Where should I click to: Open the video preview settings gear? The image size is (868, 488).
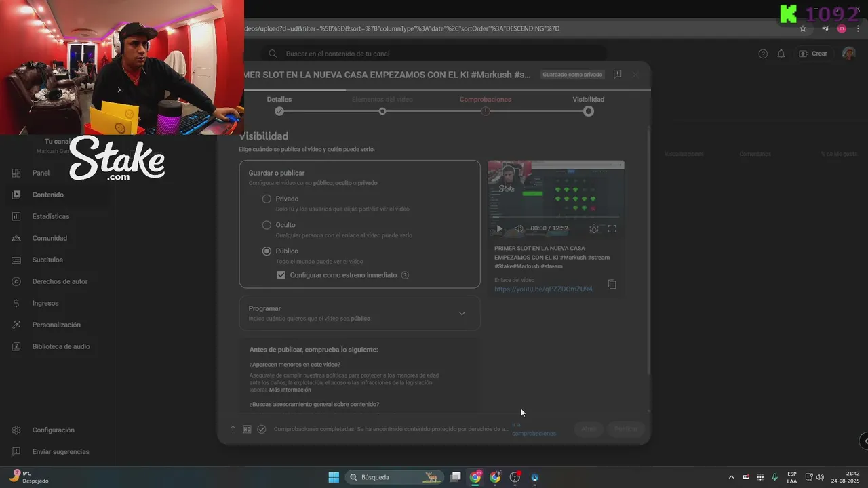(594, 229)
